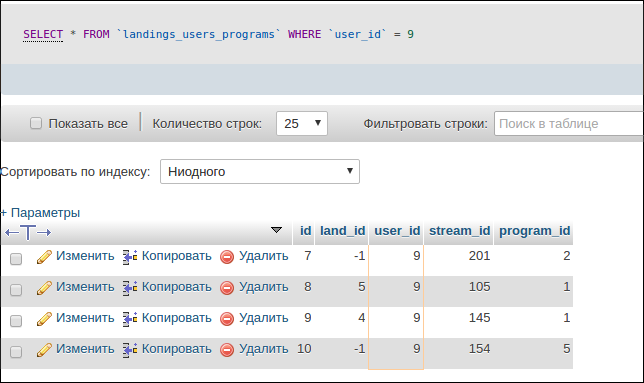The height and width of the screenshot is (383, 644).
Task: Click the `landings_users_programs` table name in query
Action: tap(198, 34)
